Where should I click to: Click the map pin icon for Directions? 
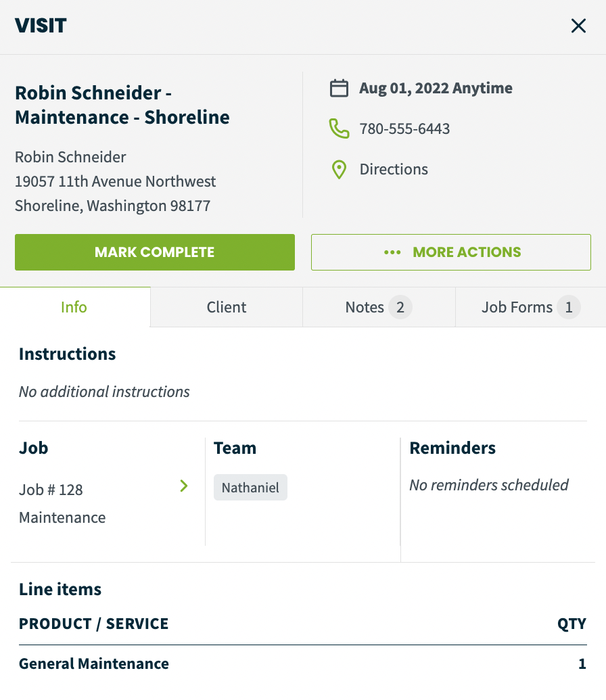(338, 169)
